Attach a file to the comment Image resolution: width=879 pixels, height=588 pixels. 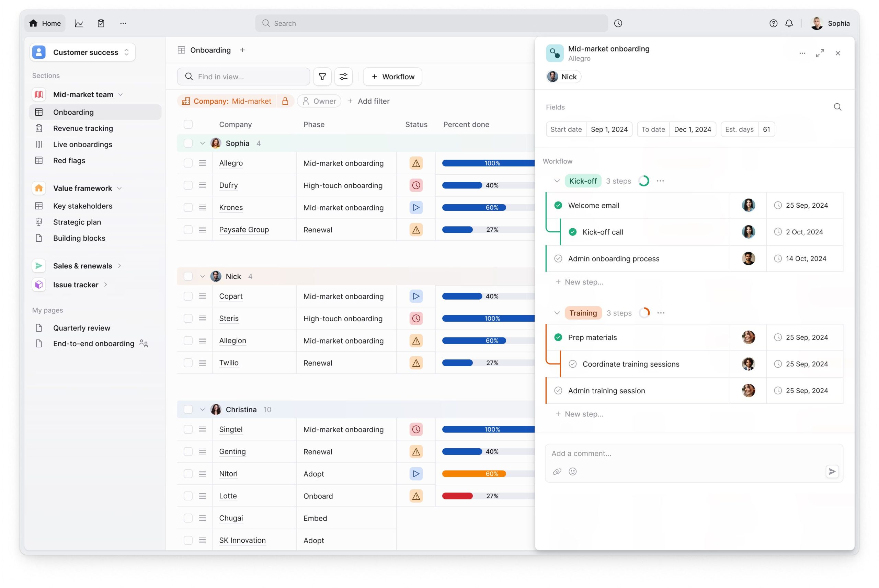coord(557,471)
